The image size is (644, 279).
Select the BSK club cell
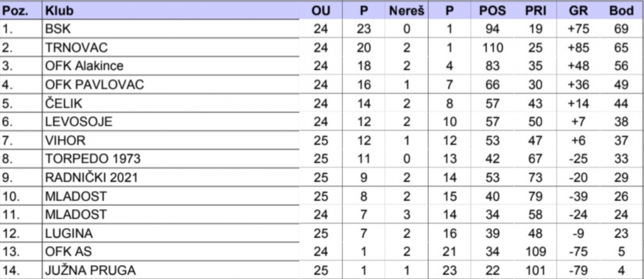point(171,28)
